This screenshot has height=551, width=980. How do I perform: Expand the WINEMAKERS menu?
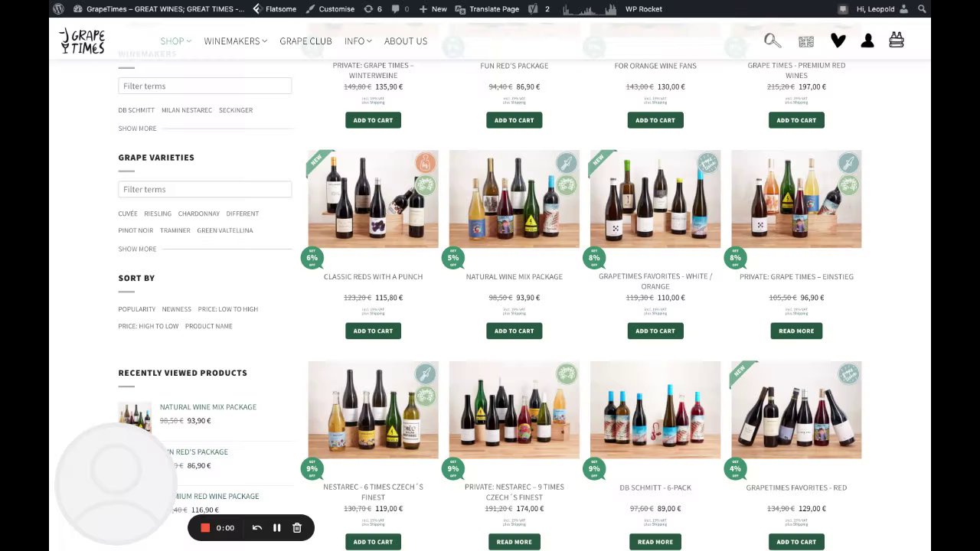pos(235,41)
